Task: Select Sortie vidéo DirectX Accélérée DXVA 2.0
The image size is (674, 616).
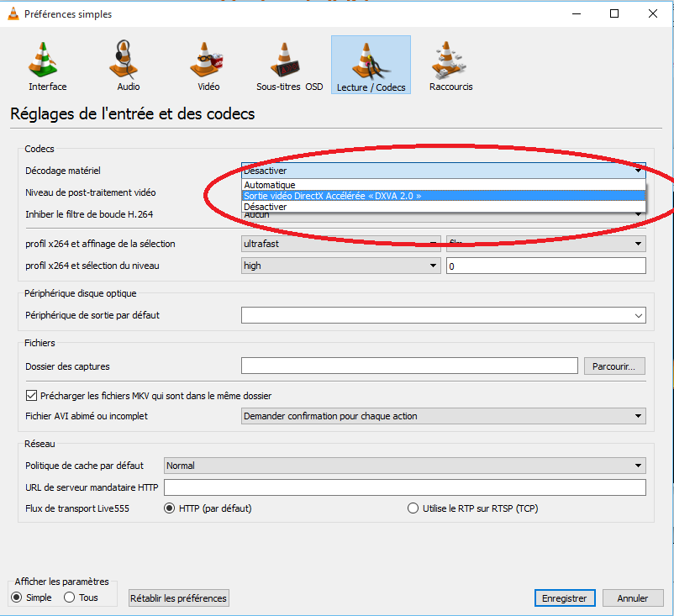Action: pyautogui.click(x=332, y=196)
